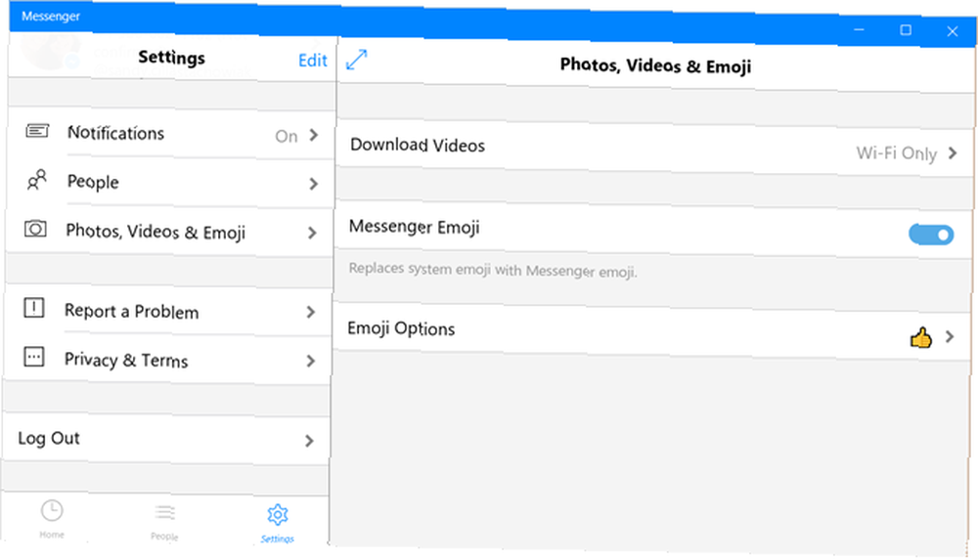The image size is (978, 560).
Task: Open the People settings entry
Action: click(169, 182)
